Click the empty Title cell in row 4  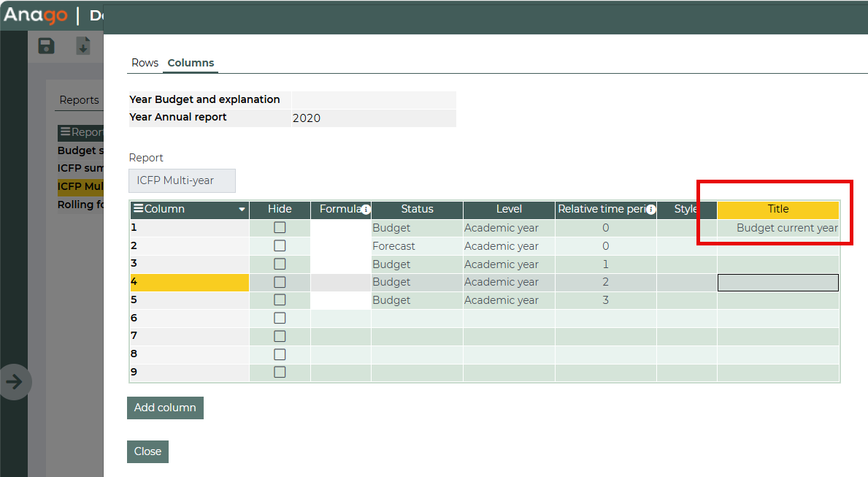777,283
